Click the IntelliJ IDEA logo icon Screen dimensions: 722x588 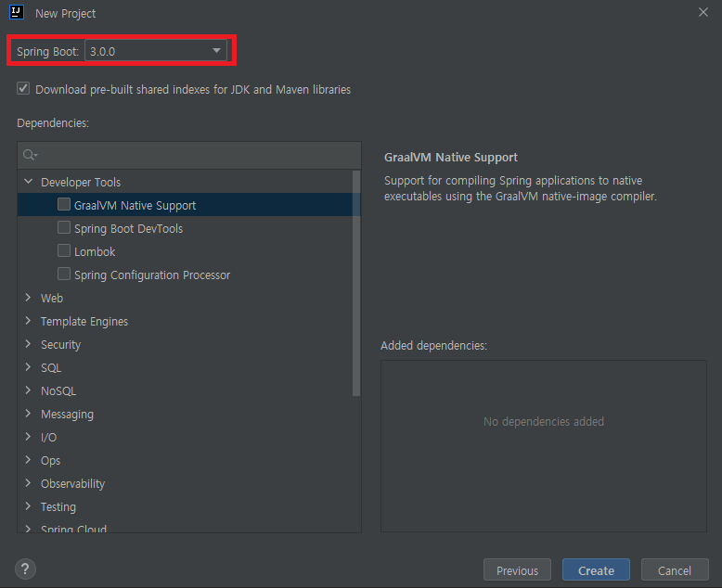[x=17, y=12]
